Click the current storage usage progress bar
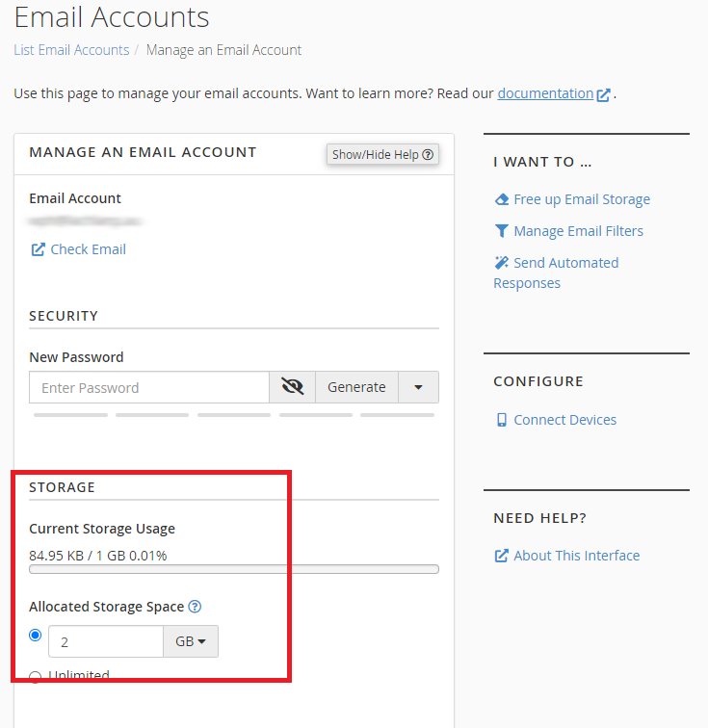Image resolution: width=708 pixels, height=728 pixels. 233,569
